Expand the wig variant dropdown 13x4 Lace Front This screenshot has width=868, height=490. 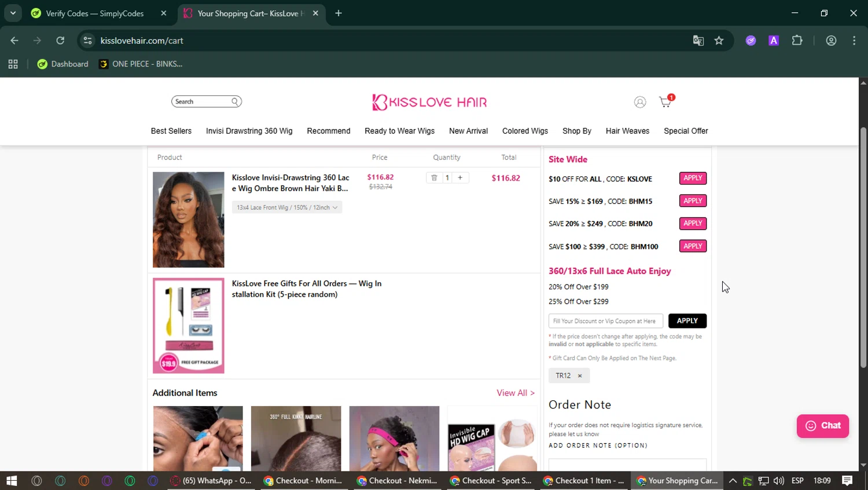(x=287, y=207)
